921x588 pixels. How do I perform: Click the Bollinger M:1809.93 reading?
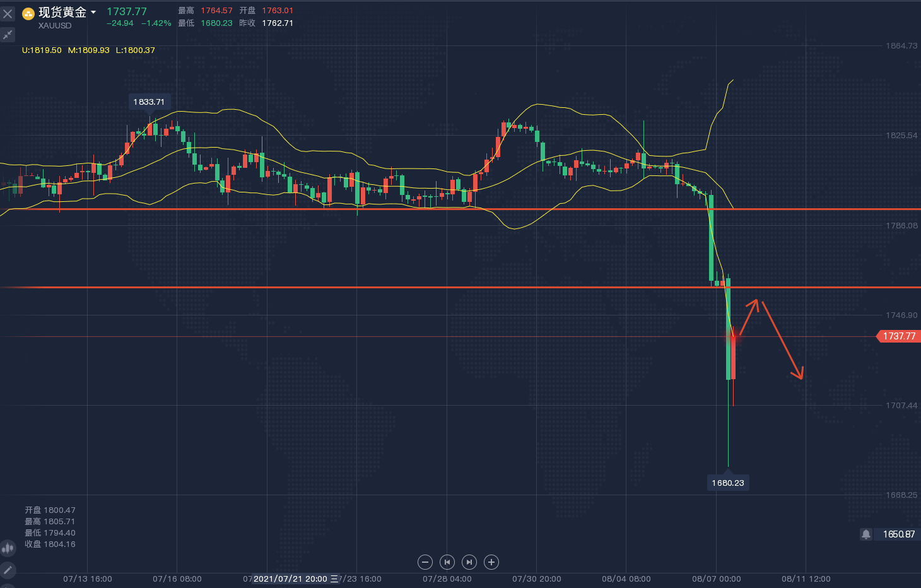point(89,50)
